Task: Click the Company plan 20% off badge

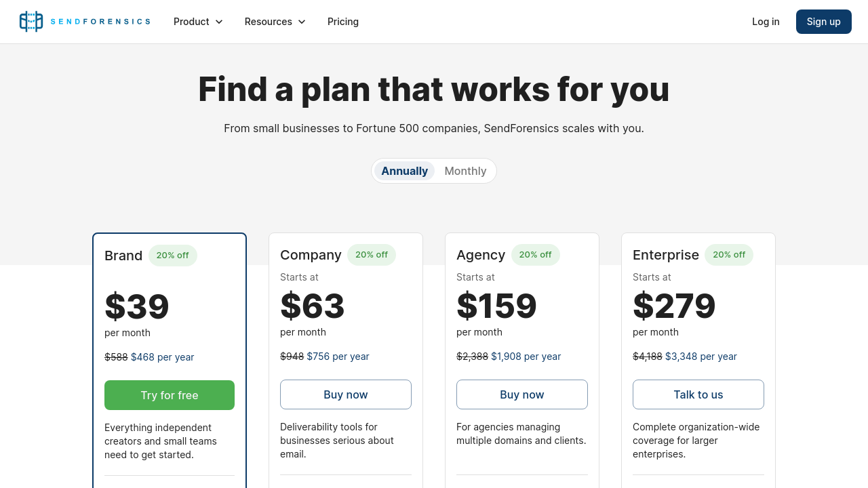Action: (372, 255)
